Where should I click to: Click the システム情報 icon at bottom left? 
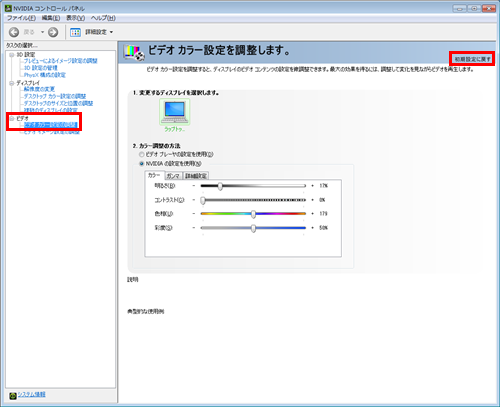tap(13, 395)
